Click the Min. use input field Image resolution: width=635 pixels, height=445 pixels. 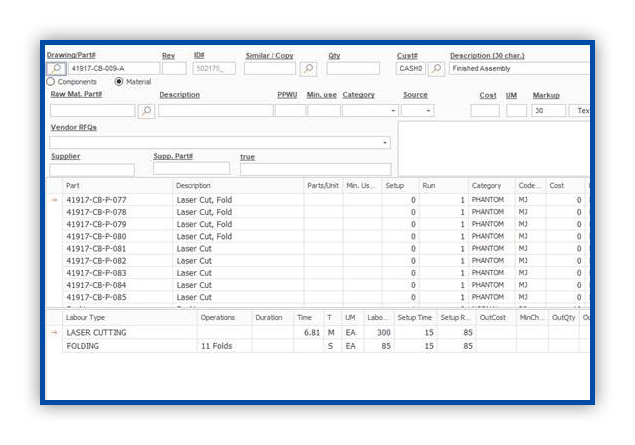point(324,111)
